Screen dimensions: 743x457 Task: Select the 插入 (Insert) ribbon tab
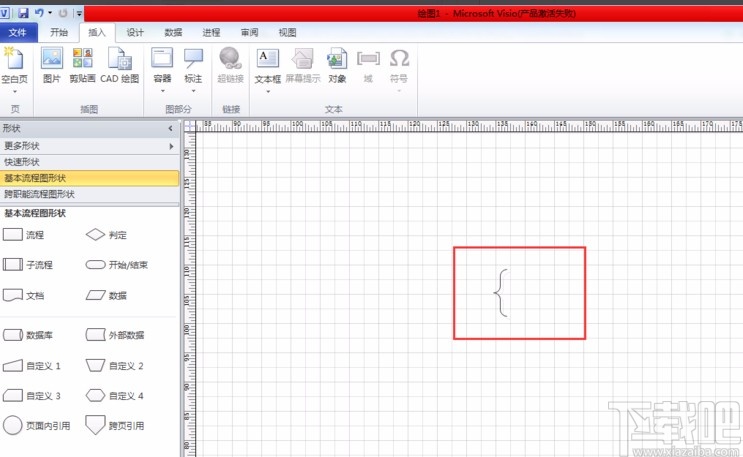pyautogui.click(x=97, y=32)
